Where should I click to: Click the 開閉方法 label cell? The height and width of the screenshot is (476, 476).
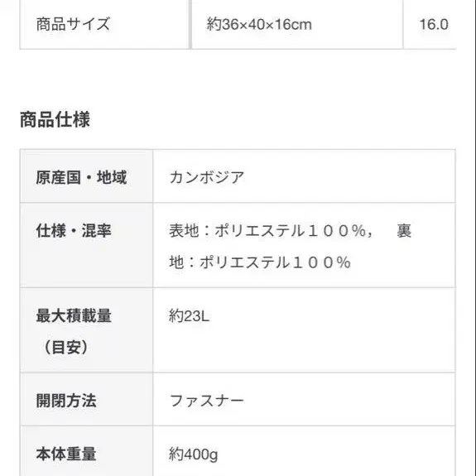point(87,400)
